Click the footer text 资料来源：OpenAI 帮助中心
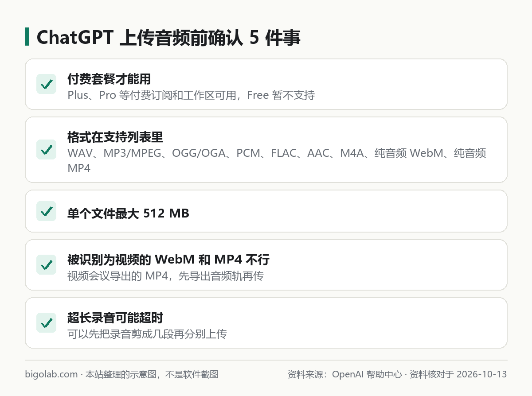Image resolution: width=532 pixels, height=396 pixels. click(344, 374)
